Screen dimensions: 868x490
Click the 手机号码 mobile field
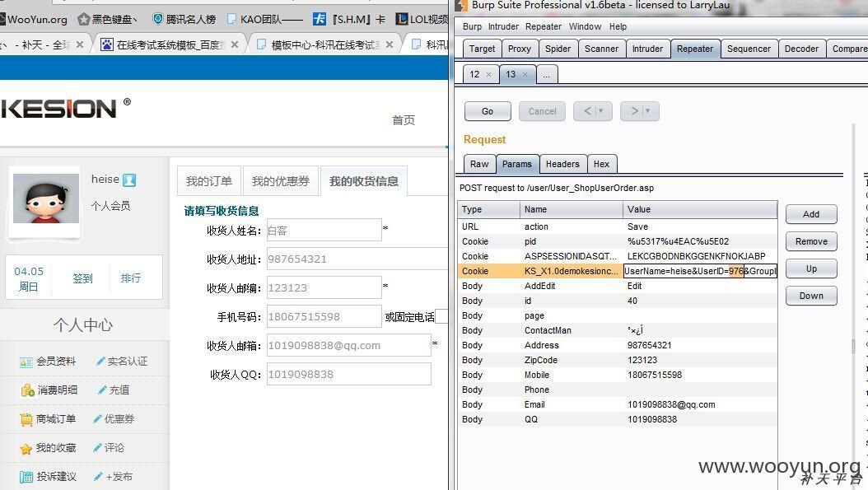pyautogui.click(x=324, y=317)
